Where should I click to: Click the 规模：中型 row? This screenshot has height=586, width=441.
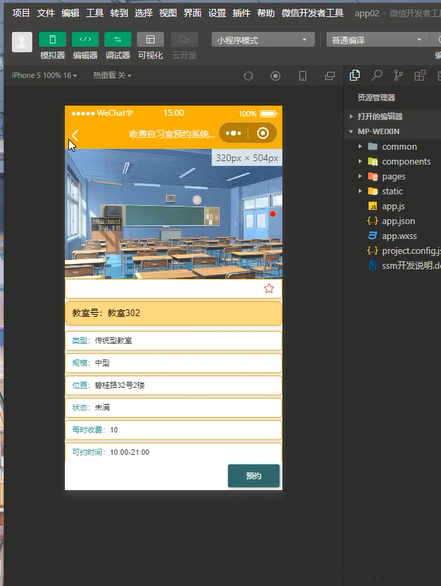[x=173, y=363]
